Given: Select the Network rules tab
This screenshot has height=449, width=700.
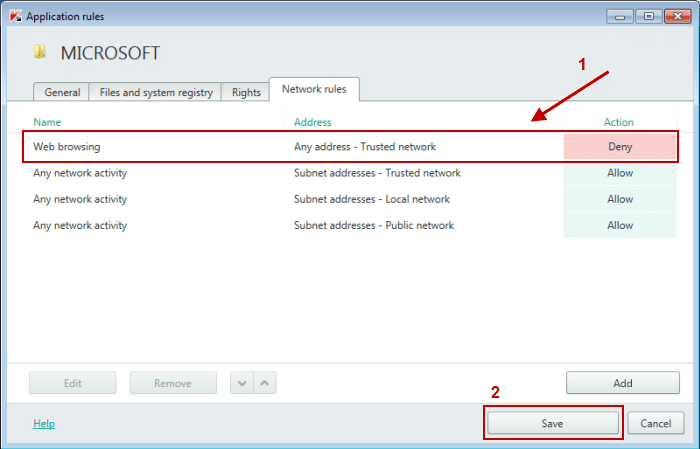Looking at the screenshot, I should click(314, 89).
